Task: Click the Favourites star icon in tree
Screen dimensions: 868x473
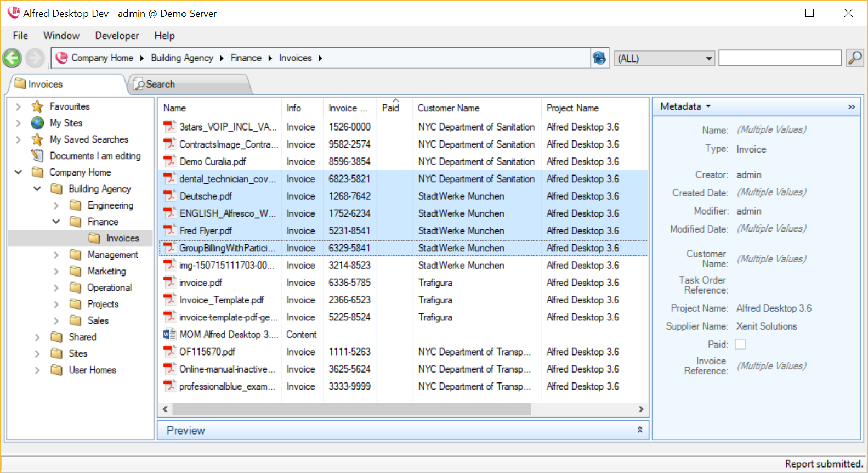Action: [37, 106]
